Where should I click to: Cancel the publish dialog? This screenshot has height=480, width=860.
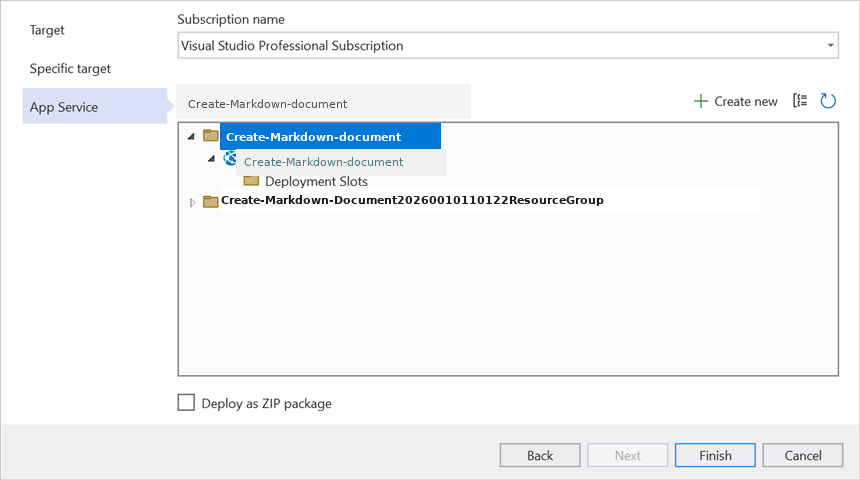pos(802,455)
